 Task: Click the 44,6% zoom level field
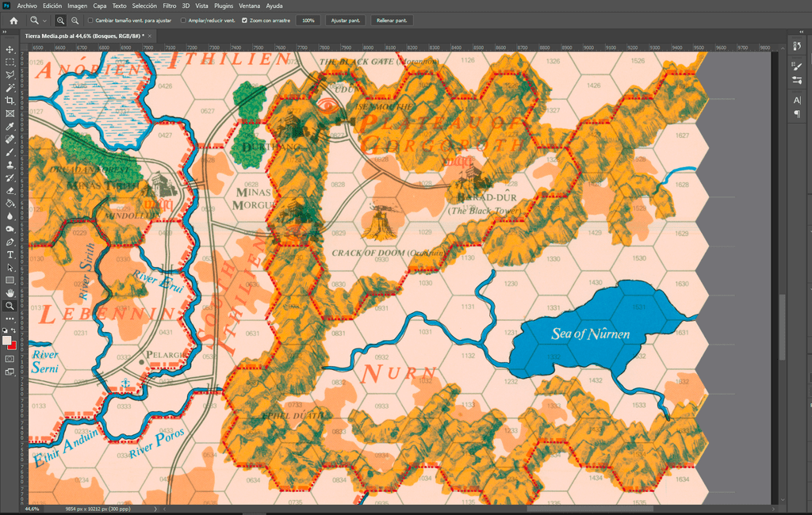pos(32,509)
